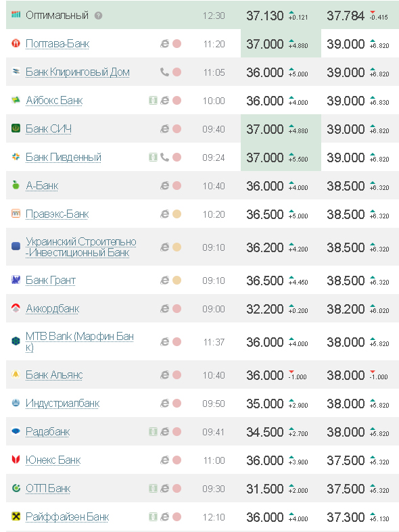Open the Радабанк link
399x532 pixels.
(48, 431)
